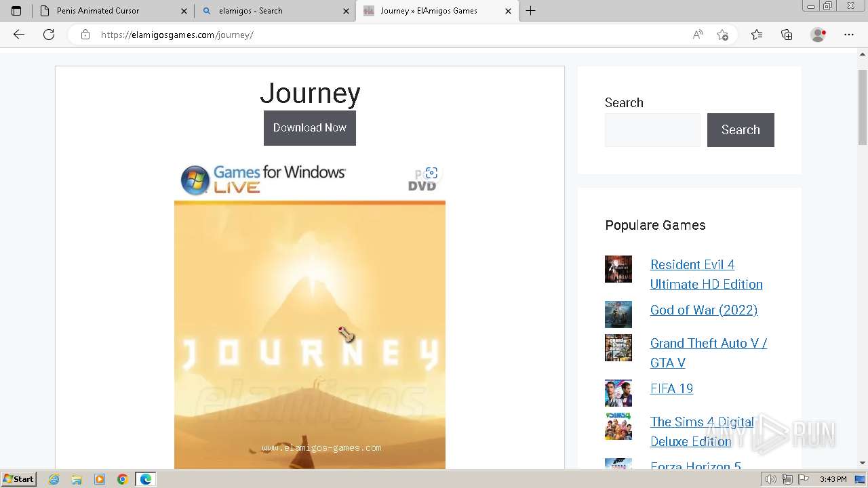Open FIFA 19 link
Viewport: 868px width, 488px height.
(671, 388)
